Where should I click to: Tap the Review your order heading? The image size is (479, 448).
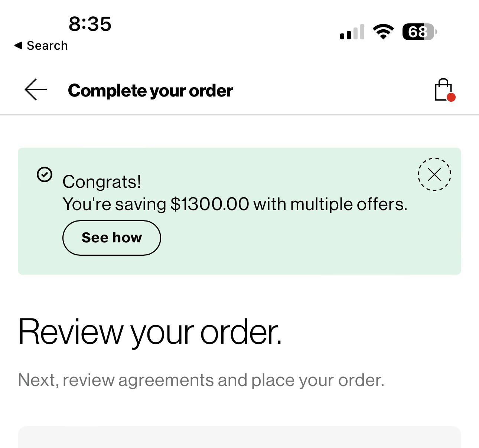point(150,331)
